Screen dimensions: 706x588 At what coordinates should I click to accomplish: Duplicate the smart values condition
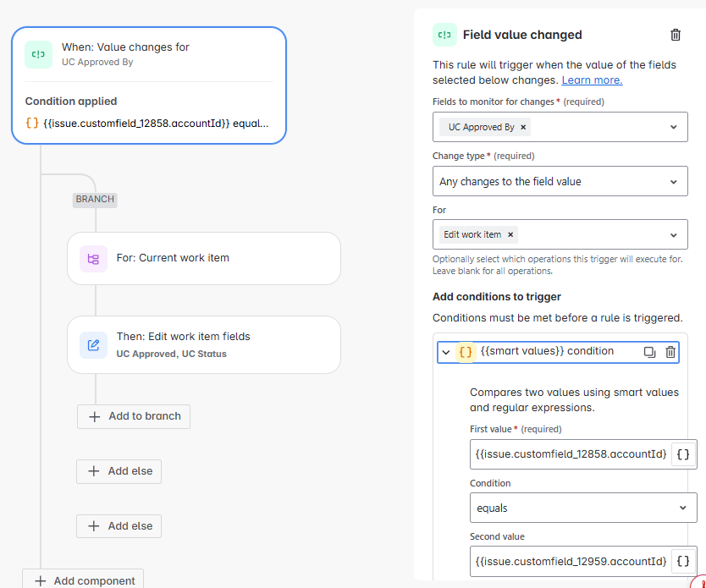tap(649, 352)
